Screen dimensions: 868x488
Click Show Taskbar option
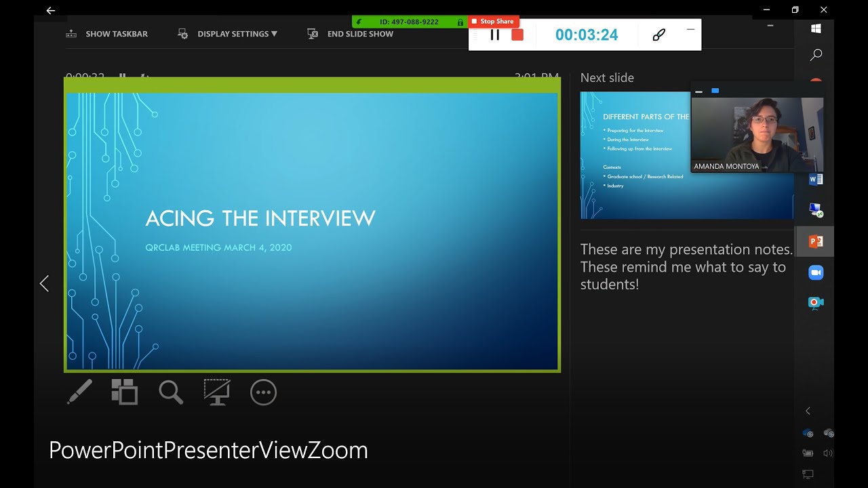click(107, 34)
